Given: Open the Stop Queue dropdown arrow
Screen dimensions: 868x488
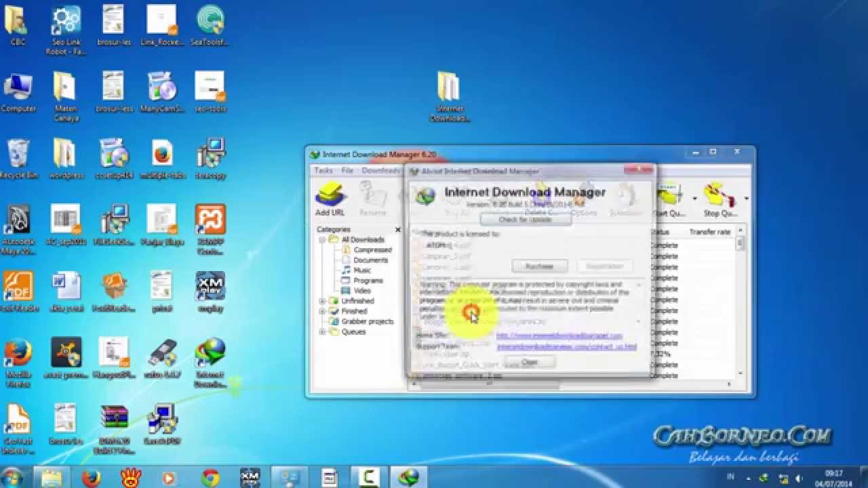Looking at the screenshot, I should coord(746,199).
